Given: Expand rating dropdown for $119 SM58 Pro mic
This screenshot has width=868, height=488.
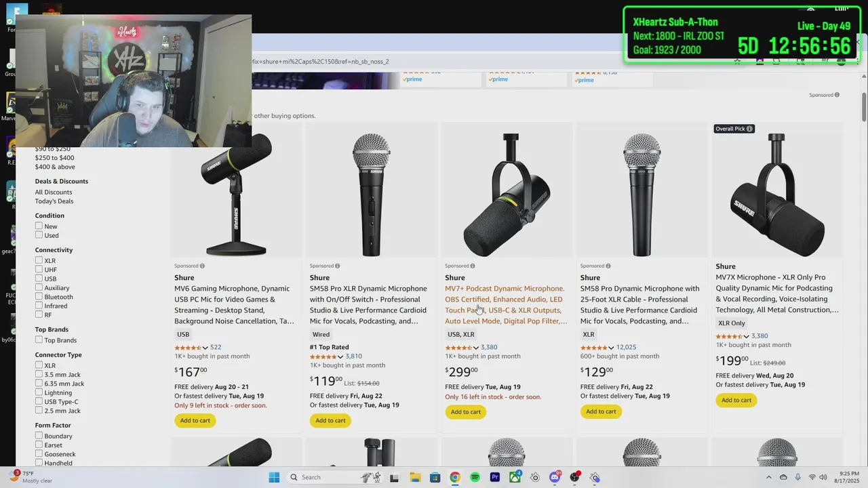Looking at the screenshot, I should [340, 357].
